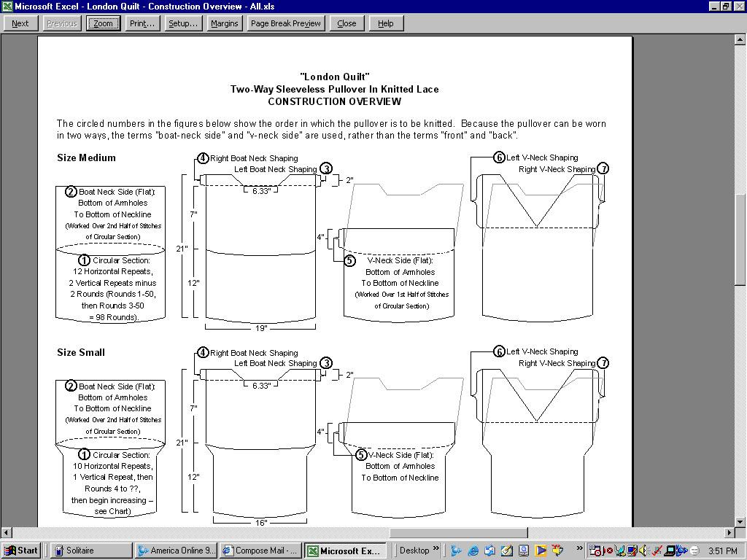Open the Start menu
This screenshot has height=560, width=747.
point(20,551)
